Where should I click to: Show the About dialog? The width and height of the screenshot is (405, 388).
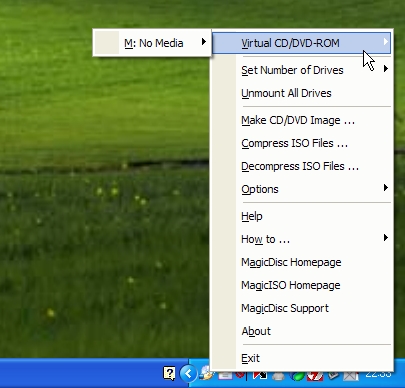coord(301,331)
